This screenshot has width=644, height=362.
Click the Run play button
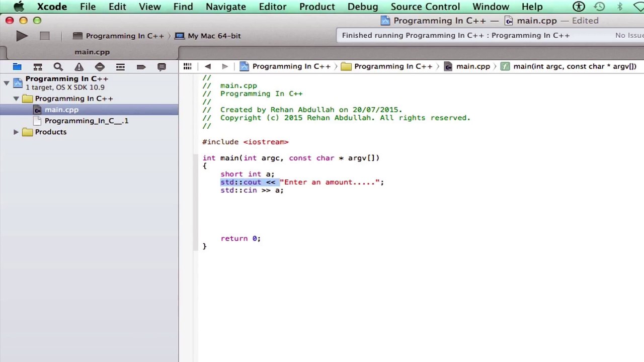(x=22, y=36)
